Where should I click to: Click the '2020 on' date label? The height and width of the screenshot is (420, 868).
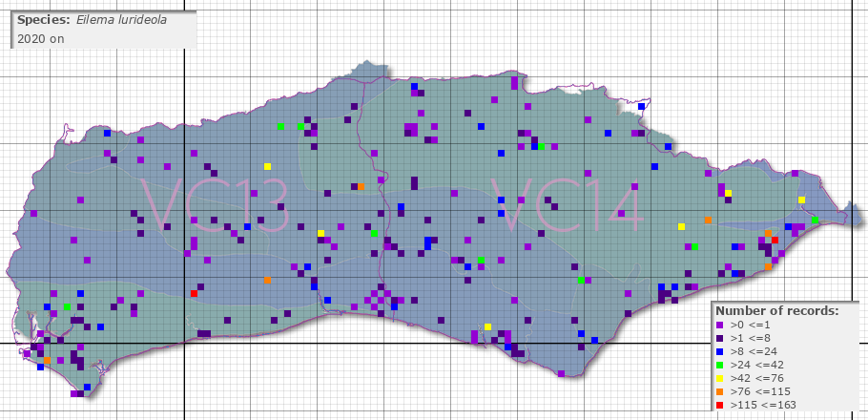click(41, 39)
